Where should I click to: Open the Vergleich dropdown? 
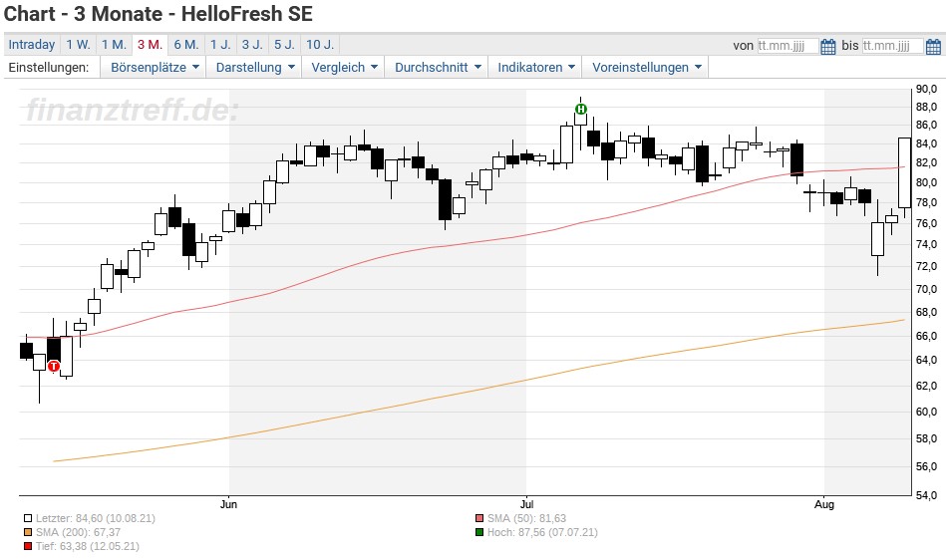pyautogui.click(x=344, y=68)
